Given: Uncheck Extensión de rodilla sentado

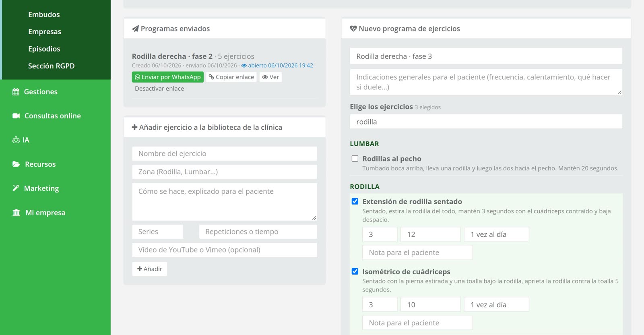Looking at the screenshot, I should 355,201.
